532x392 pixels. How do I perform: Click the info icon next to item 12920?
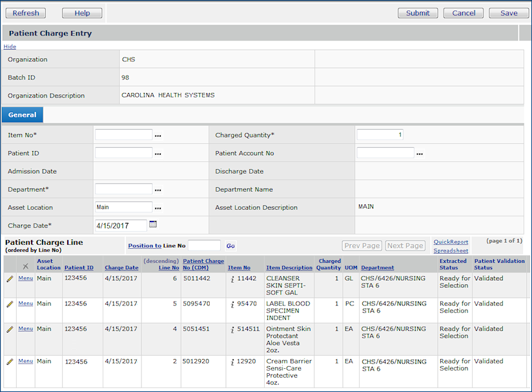tap(232, 362)
